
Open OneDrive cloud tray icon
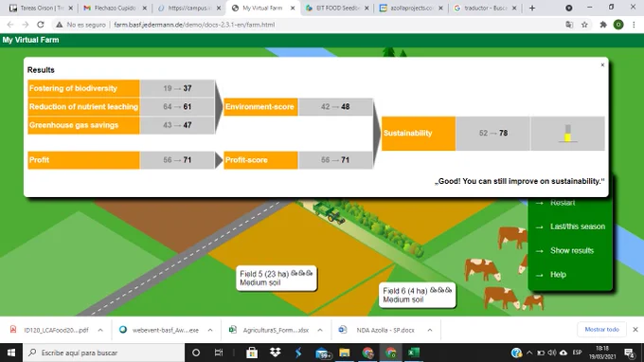tap(563, 353)
